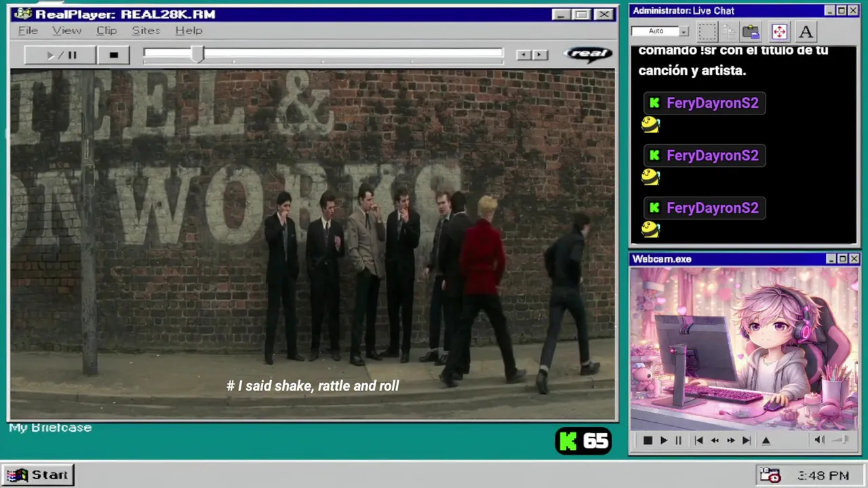Click emoji under third FeryDayronS2 message
This screenshot has width=868, height=488.
tap(650, 229)
